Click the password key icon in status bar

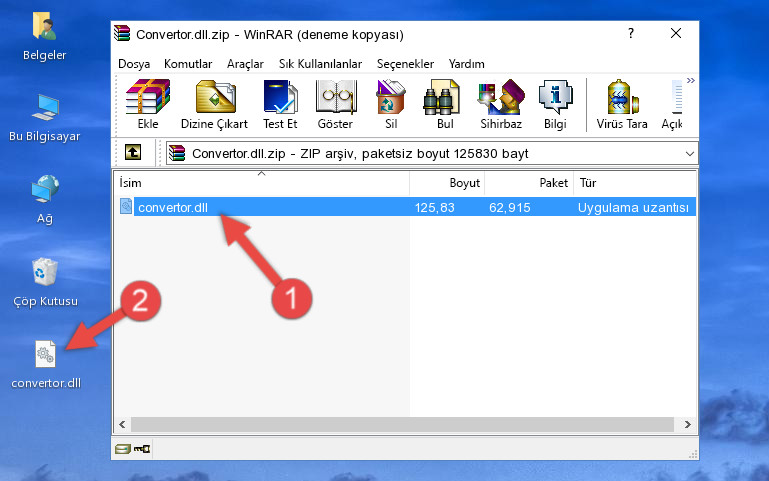(x=142, y=448)
